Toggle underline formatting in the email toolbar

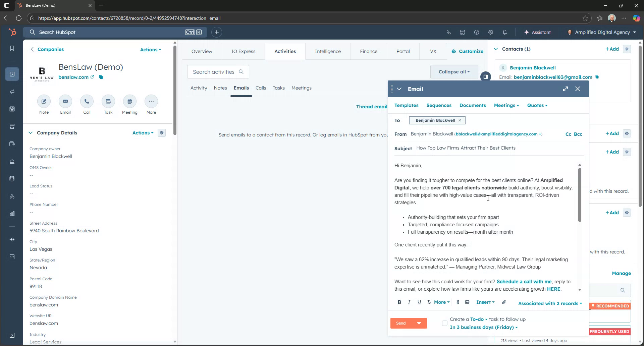419,302
